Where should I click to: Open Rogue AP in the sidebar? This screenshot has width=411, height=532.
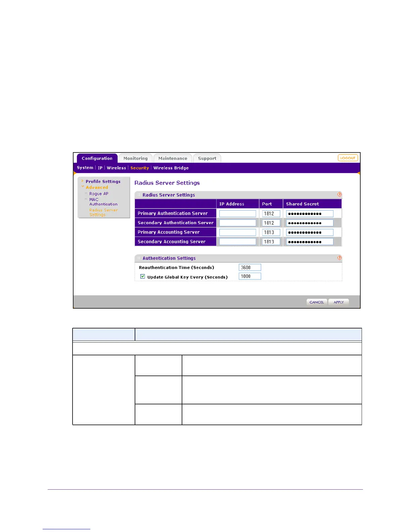pyautogui.click(x=99, y=194)
